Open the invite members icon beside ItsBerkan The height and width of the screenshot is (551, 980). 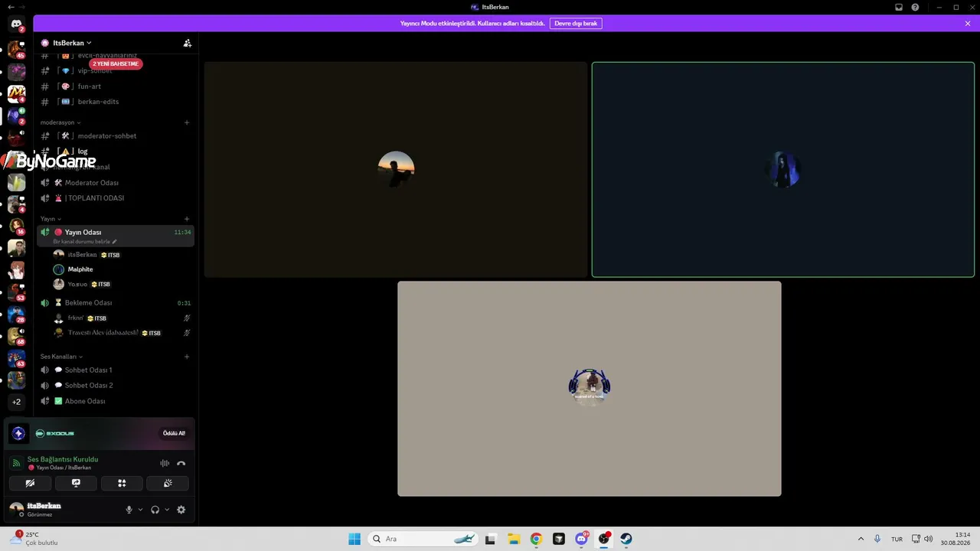tap(187, 43)
